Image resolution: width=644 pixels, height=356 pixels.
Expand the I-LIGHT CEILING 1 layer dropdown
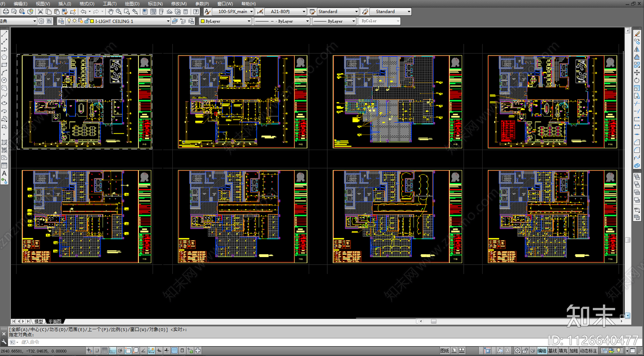tap(168, 21)
